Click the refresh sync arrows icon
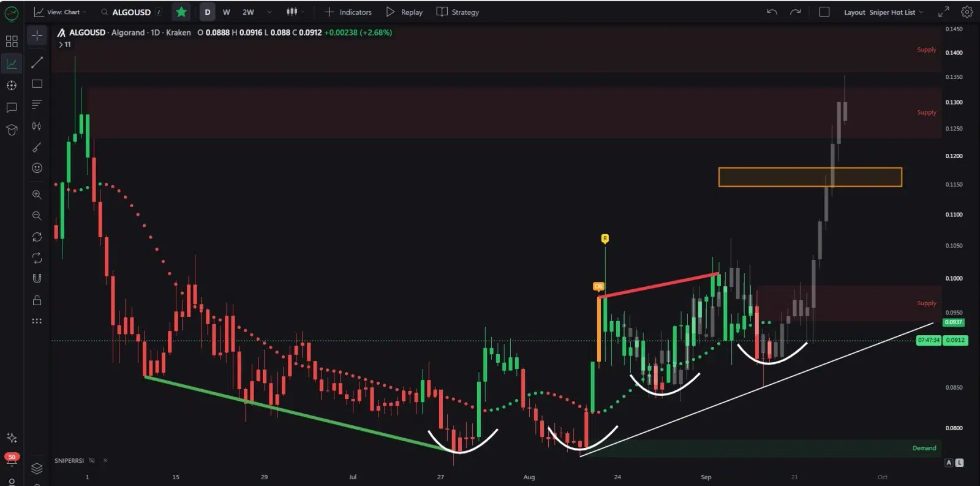The height and width of the screenshot is (486, 980). [x=37, y=237]
